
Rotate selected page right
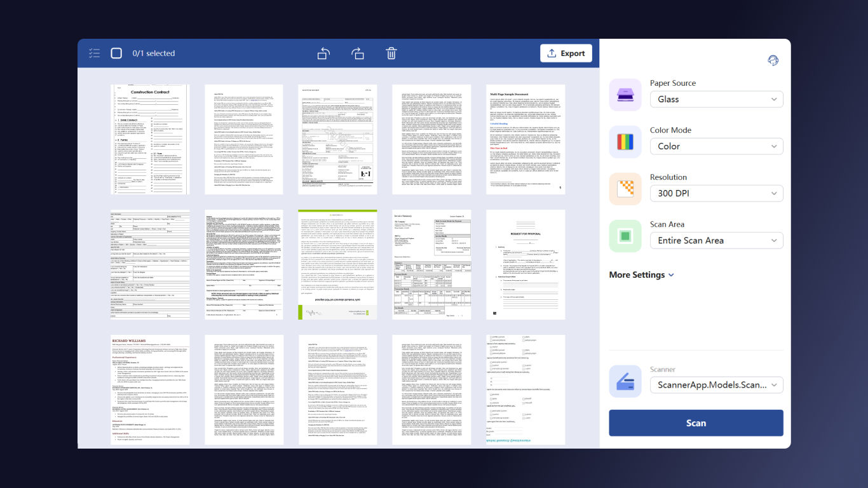point(358,53)
